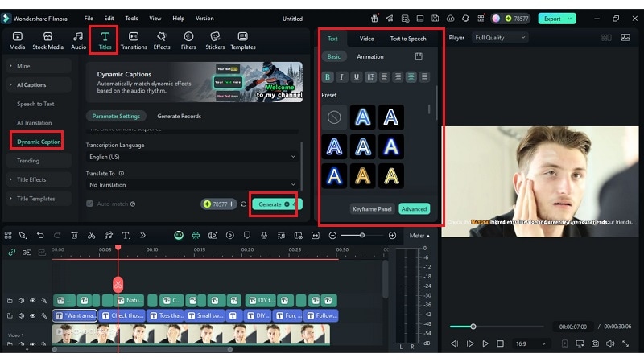Switch to Text to Speech tab
Viewport: 644px width, 362px height.
click(x=408, y=38)
